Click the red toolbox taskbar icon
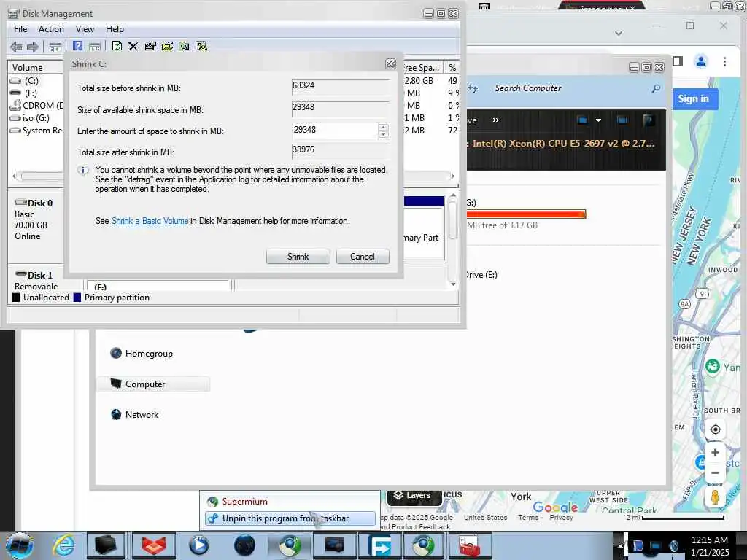Viewport: 747px width, 560px height. tap(469, 545)
